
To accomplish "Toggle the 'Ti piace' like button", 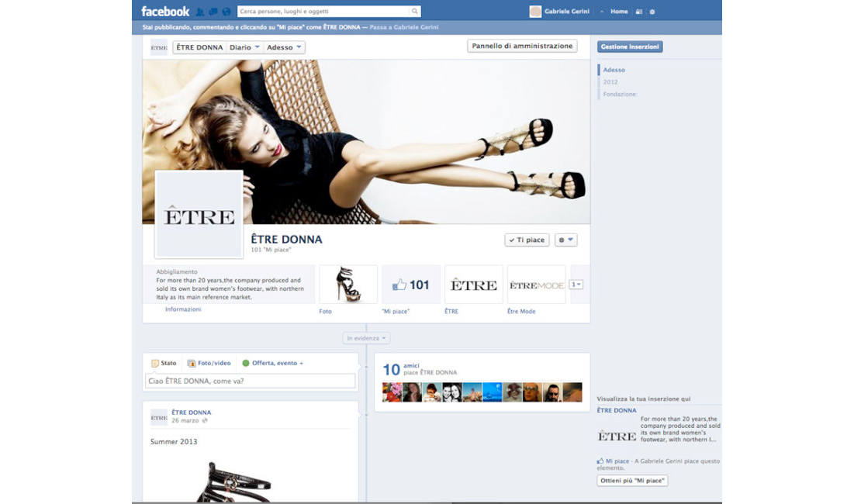I will (526, 240).
